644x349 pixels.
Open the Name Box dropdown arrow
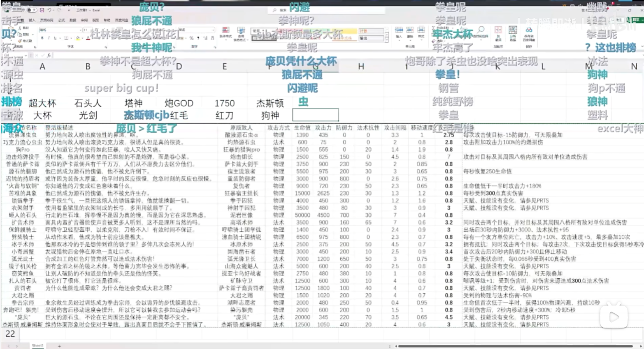26,55
